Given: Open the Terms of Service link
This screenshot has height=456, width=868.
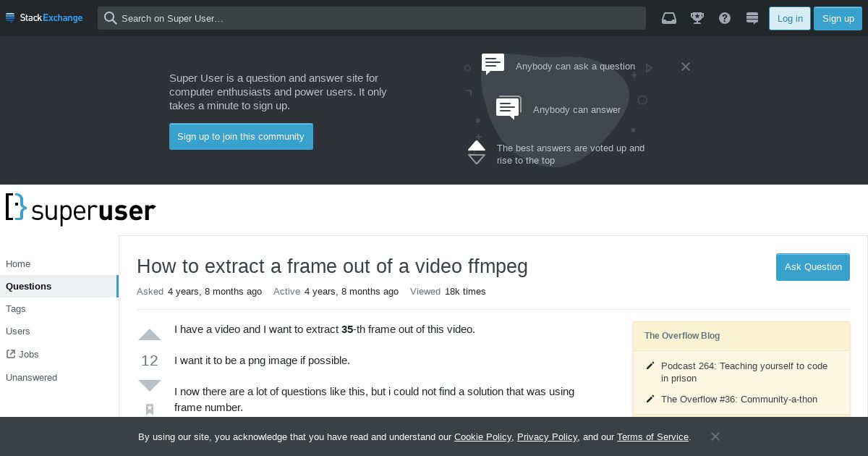Looking at the screenshot, I should coord(652,436).
